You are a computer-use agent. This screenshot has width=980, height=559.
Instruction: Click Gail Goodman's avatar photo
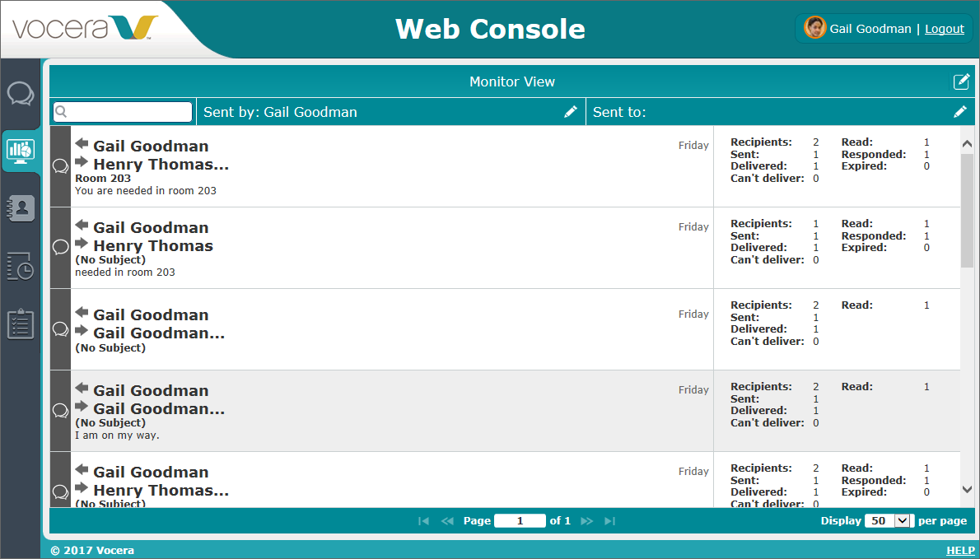(815, 28)
